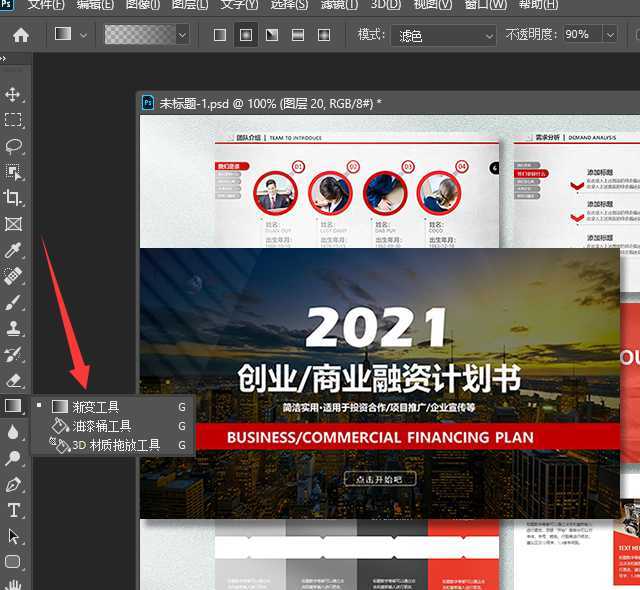Select the Brush tool
640x590 pixels.
13,302
